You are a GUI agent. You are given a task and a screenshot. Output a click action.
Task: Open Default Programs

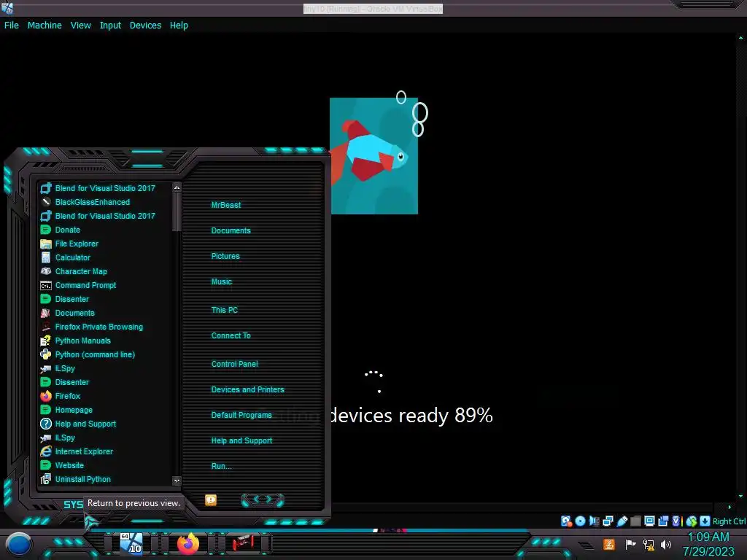[x=241, y=415]
